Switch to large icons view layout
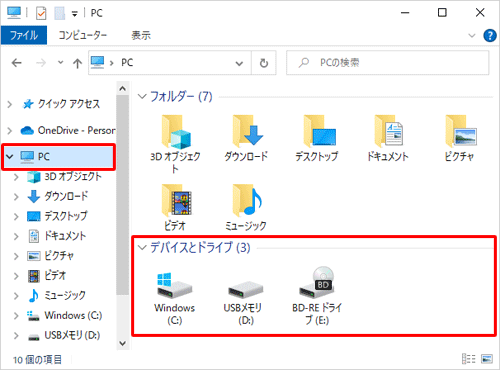500x370 pixels. tap(487, 359)
